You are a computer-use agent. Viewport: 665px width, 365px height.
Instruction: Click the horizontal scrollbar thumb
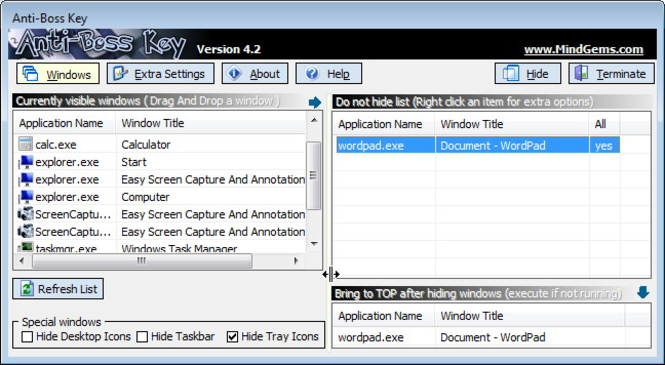tap(142, 261)
